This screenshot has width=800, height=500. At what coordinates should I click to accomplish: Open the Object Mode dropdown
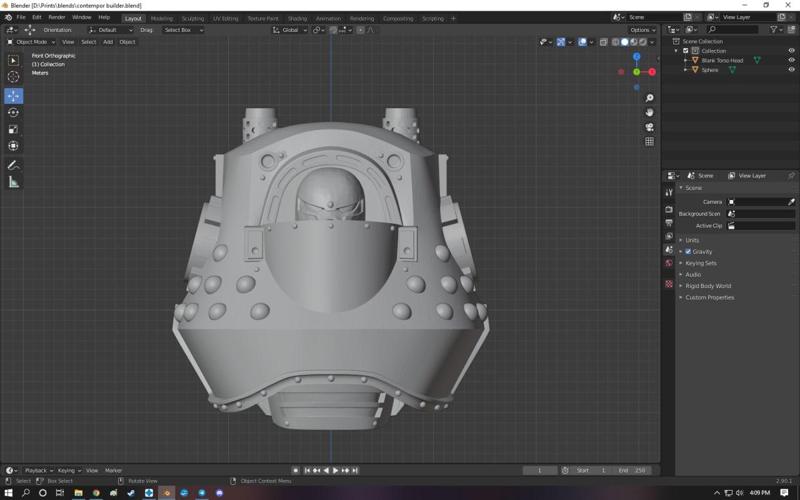[x=31, y=42]
